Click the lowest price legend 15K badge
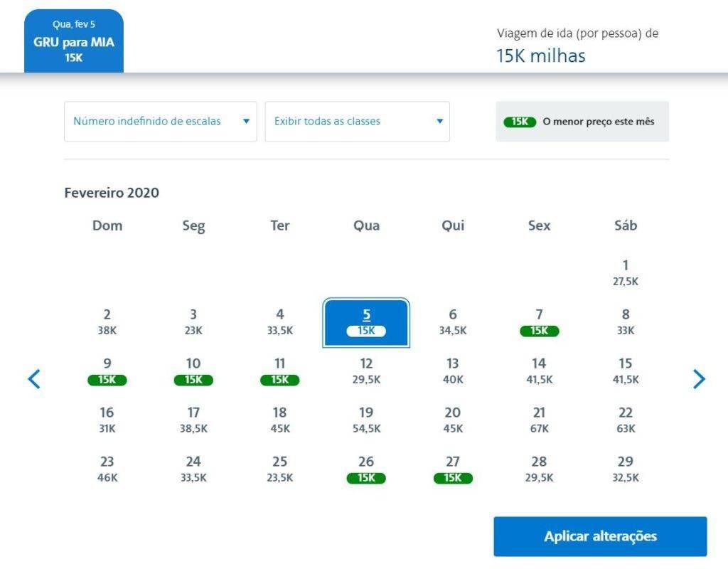The width and height of the screenshot is (728, 569). pos(520,122)
